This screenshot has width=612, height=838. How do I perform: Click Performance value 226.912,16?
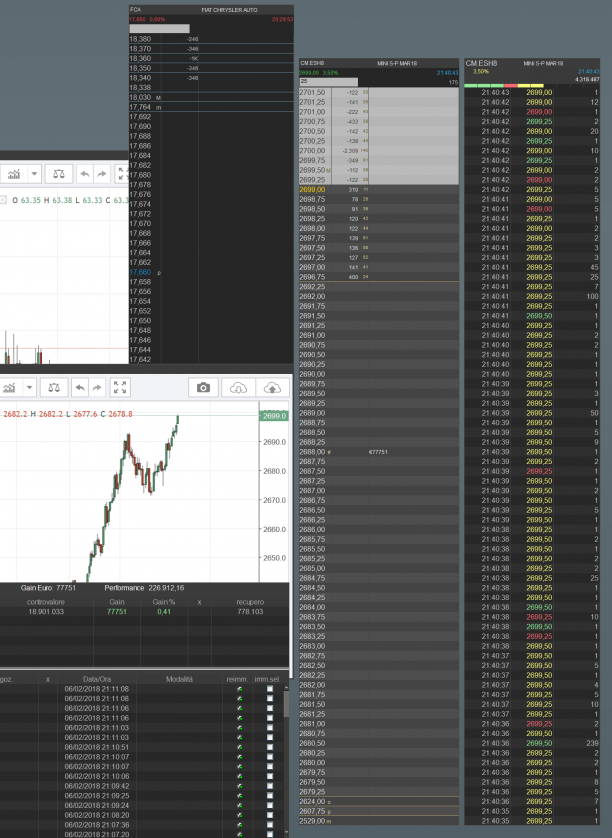(x=166, y=587)
